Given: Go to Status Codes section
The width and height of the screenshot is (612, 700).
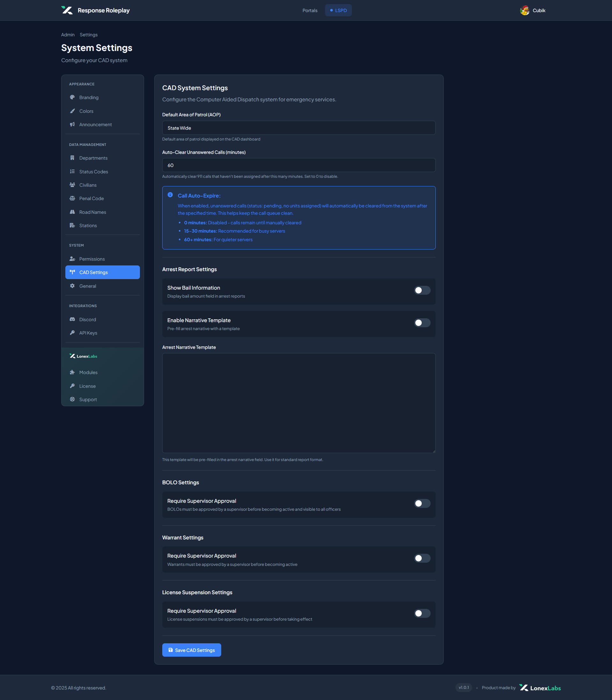Looking at the screenshot, I should [102, 171].
